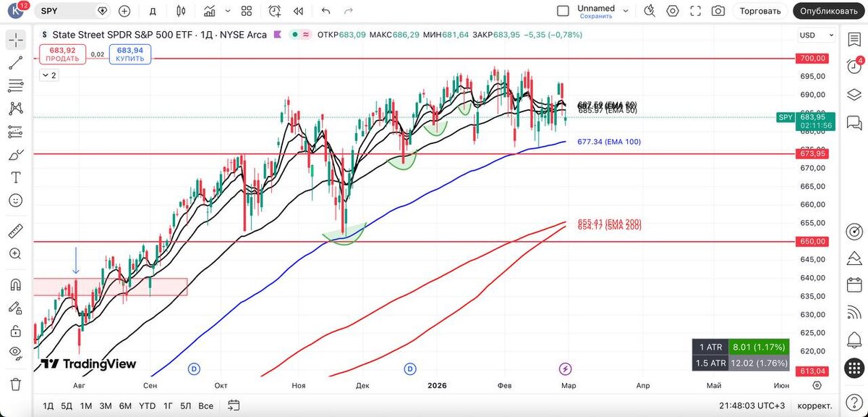Hide all drawings with the eye icon
Image resolution: width=868 pixels, height=417 pixels.
tap(16, 353)
